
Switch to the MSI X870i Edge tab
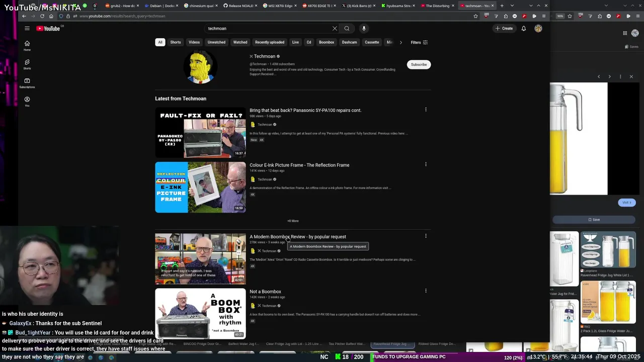(281, 6)
